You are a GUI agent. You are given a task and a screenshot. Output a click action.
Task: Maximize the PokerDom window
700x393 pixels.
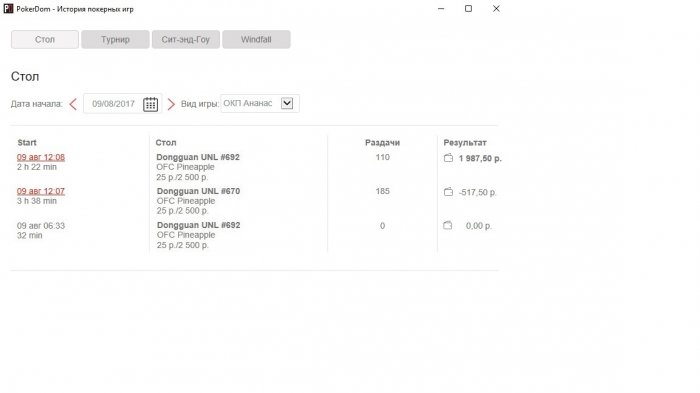[x=468, y=8]
